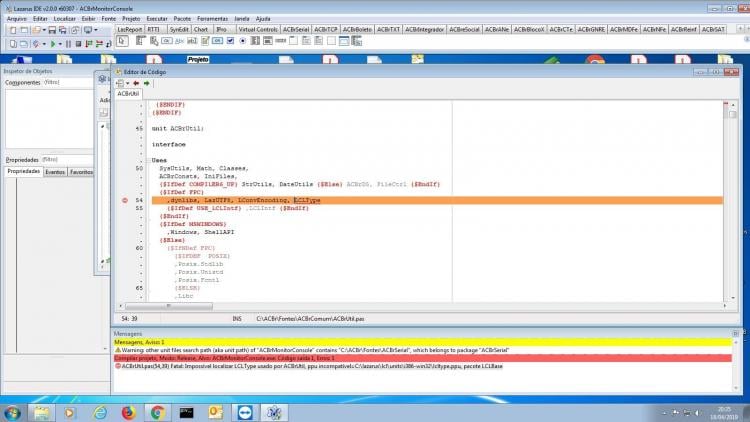Click the jump forward green arrow in editor
Image resolution: width=750 pixels, height=422 pixels.
point(147,83)
